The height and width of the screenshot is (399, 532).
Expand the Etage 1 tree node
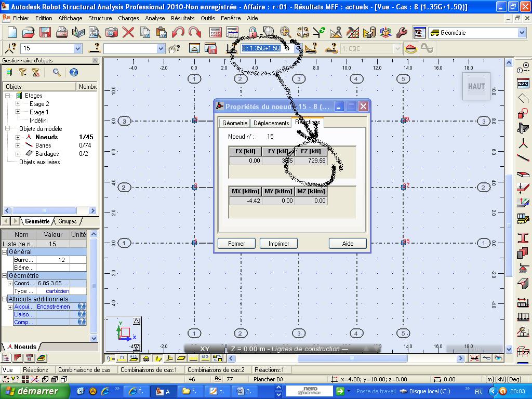(18, 112)
